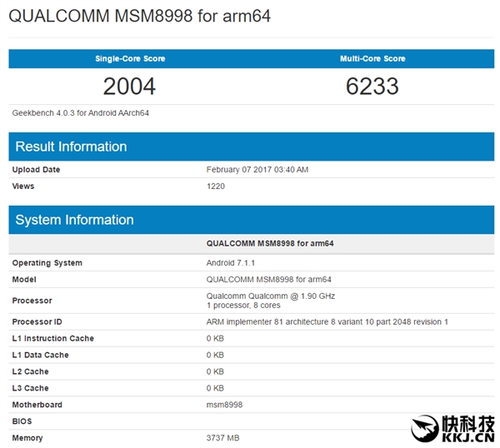The image size is (500, 448).
Task: Select the 'Multi-Core Score' header
Action: pos(372,58)
